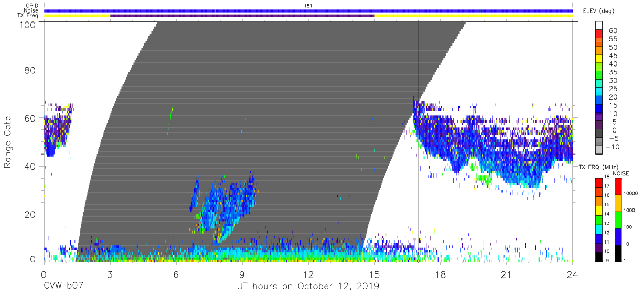Click the purple segment of TX Freq bar
This screenshot has width=644, height=297.
point(242,16)
